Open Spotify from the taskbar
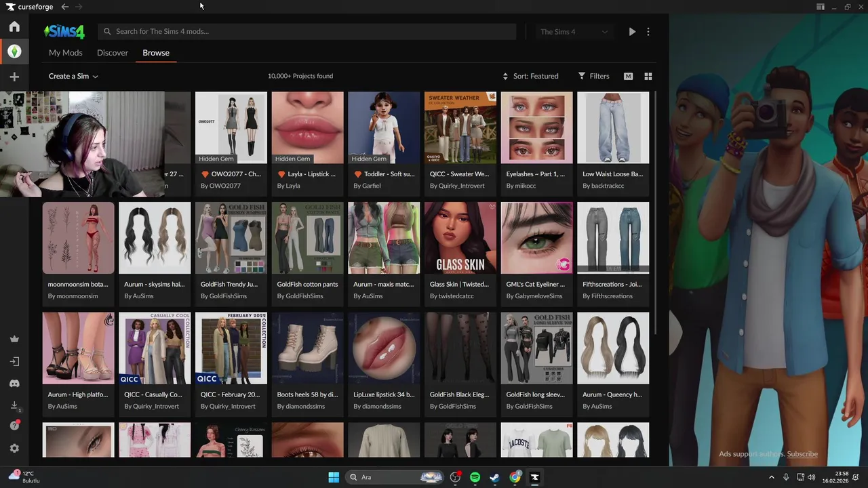 pyautogui.click(x=475, y=477)
